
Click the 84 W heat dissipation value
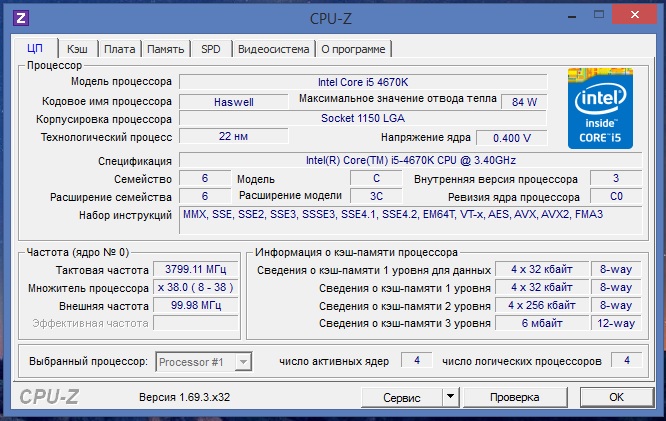524,102
